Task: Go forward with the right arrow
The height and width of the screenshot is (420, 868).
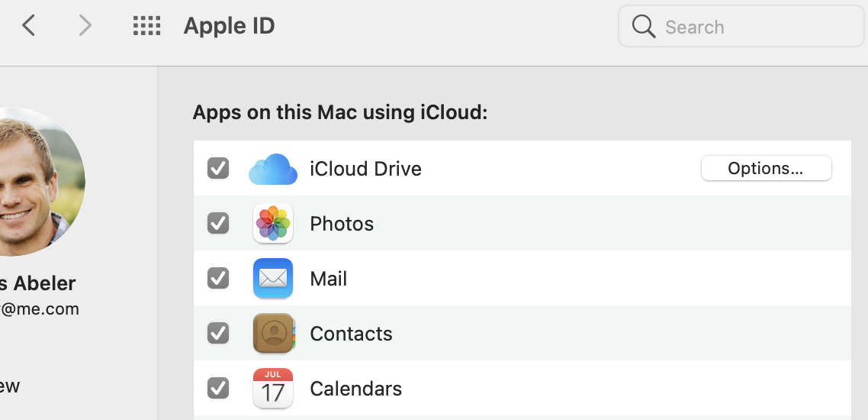Action: tap(85, 26)
